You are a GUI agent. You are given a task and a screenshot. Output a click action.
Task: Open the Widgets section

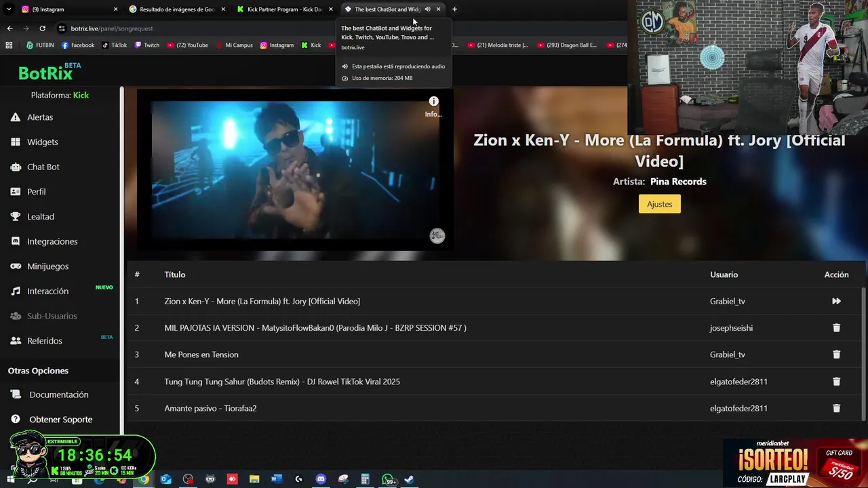34,142
